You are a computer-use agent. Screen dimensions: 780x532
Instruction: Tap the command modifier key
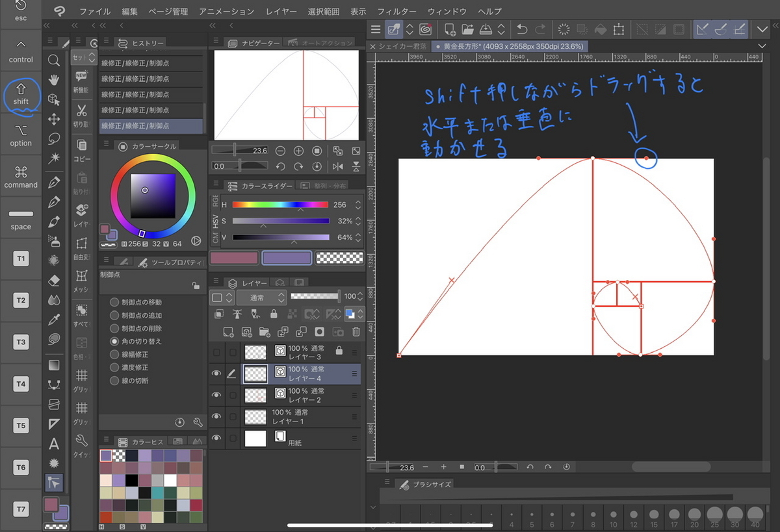(21, 177)
